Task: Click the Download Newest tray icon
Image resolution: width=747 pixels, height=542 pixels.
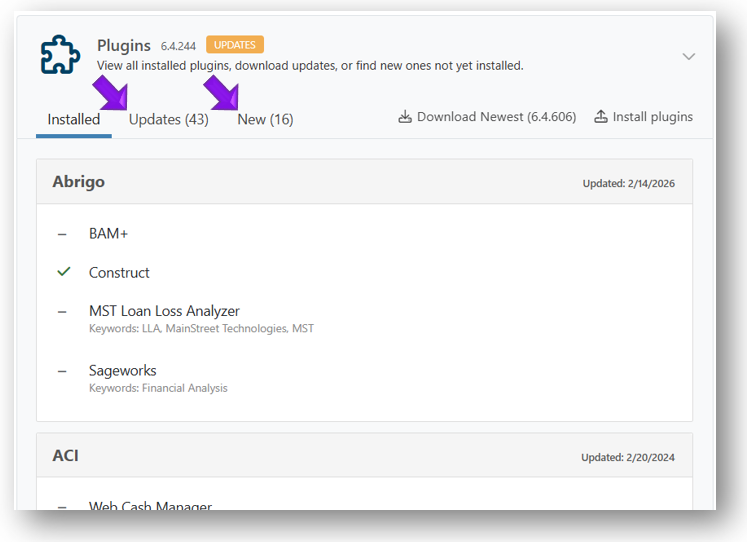Action: (x=405, y=117)
